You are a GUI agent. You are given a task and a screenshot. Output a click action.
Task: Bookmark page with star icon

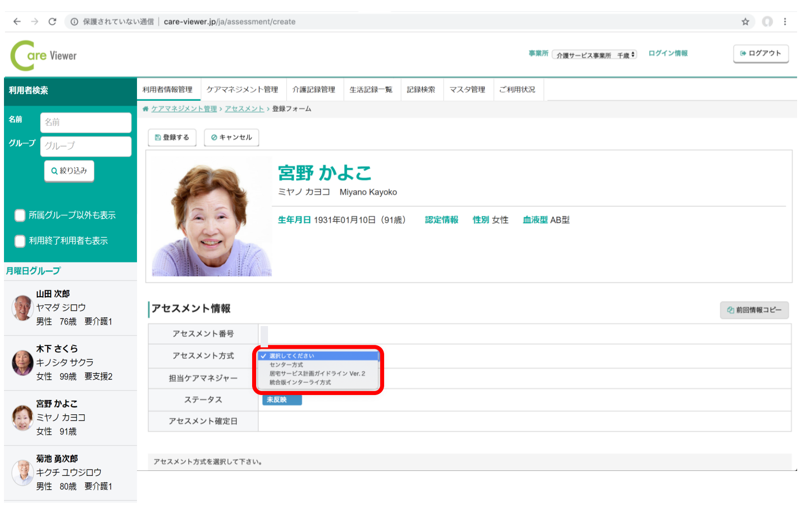click(745, 21)
